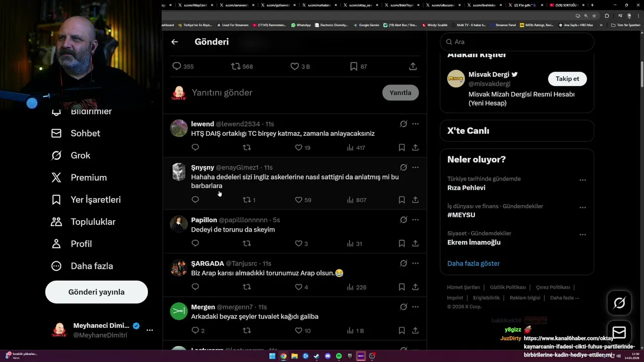
Task: Open replies on Mergen's comment showing 2
Action: (x=195, y=330)
